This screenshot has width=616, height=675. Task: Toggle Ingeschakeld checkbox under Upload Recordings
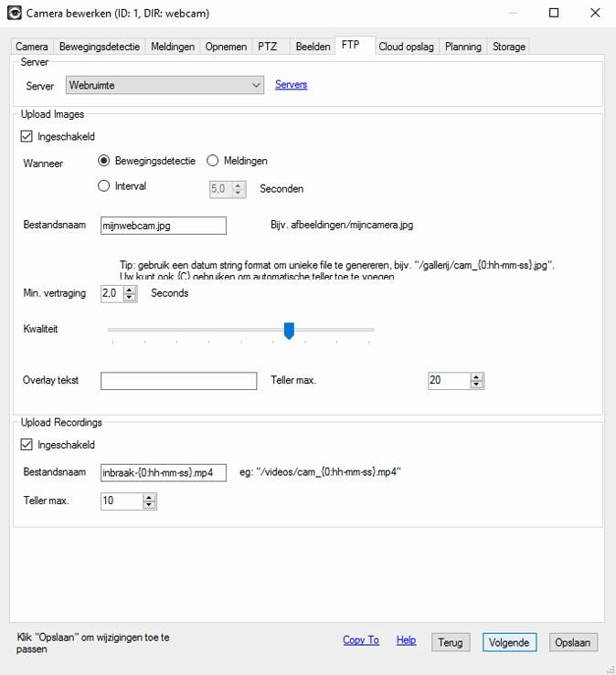coord(27,445)
